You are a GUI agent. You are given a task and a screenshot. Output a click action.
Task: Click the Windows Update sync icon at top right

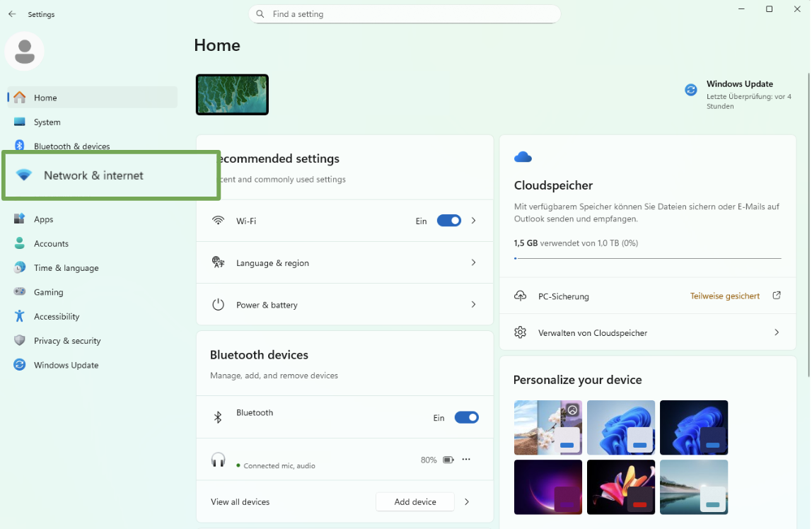(690, 90)
